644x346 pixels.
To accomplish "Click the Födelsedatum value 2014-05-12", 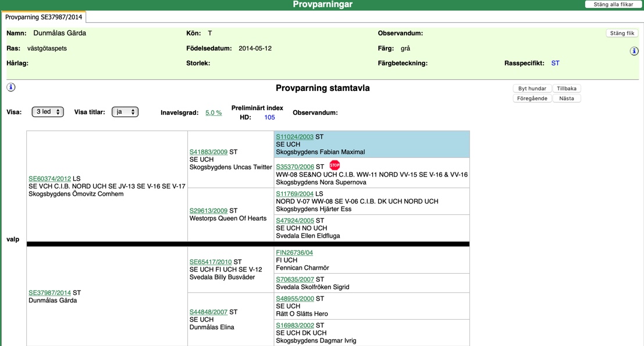I will (255, 48).
